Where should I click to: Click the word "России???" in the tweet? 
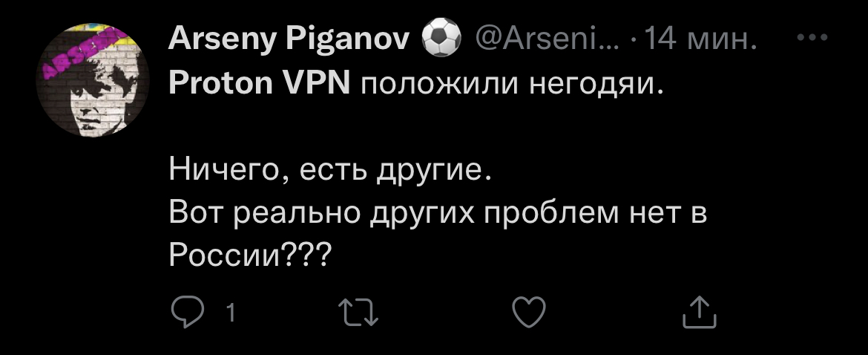point(251,256)
